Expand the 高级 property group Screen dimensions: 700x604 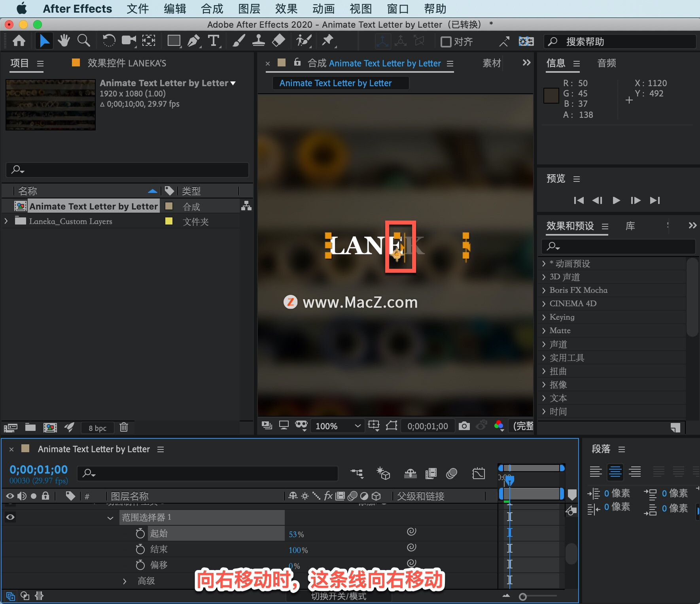point(125,581)
